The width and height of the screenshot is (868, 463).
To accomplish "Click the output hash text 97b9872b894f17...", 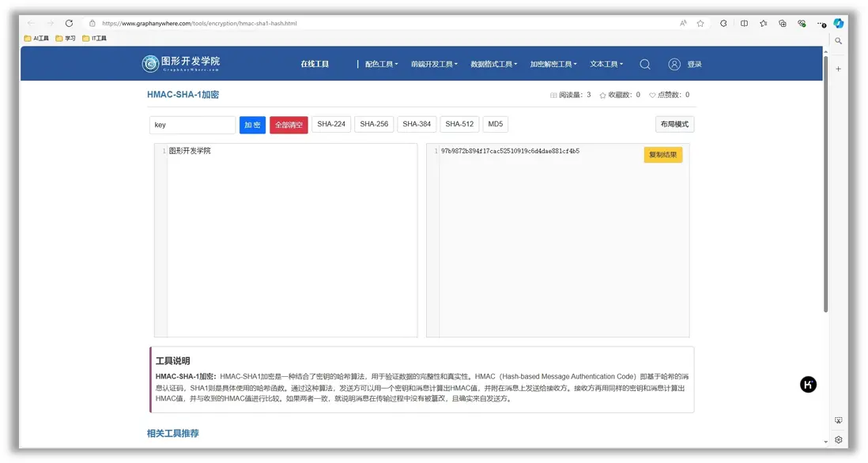I will point(511,151).
